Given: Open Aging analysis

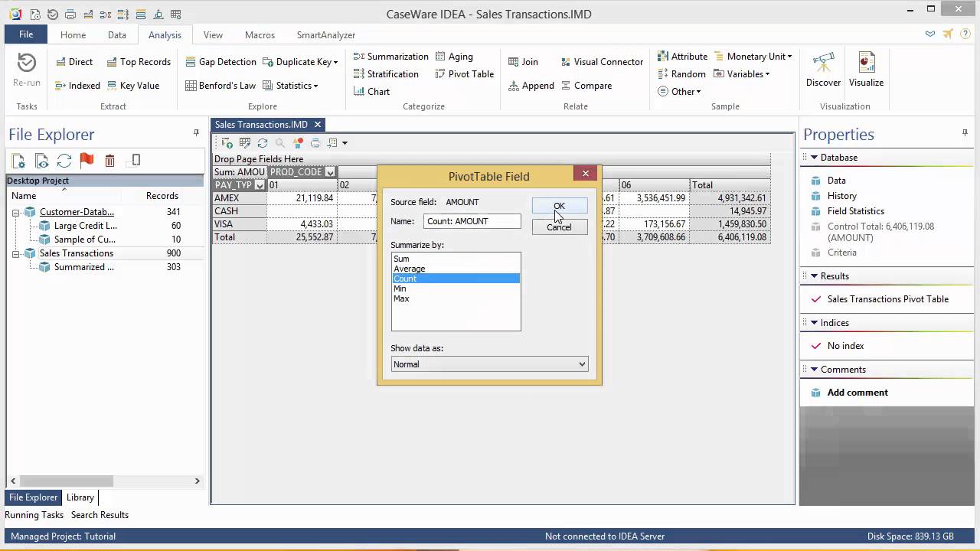Looking at the screenshot, I should [454, 57].
